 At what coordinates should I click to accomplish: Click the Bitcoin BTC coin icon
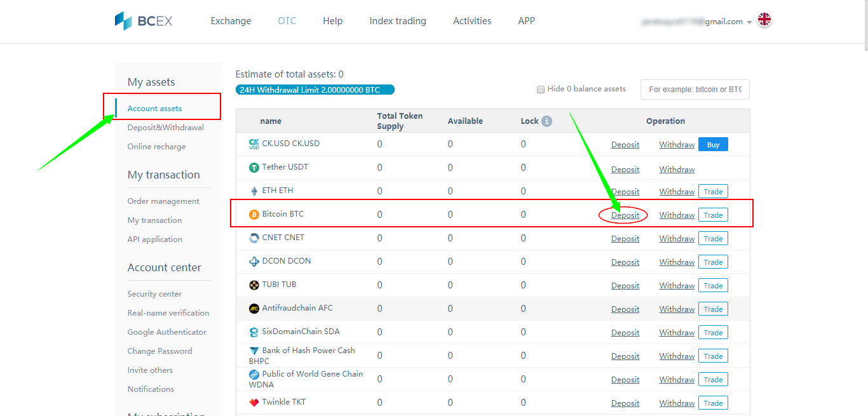(x=254, y=215)
